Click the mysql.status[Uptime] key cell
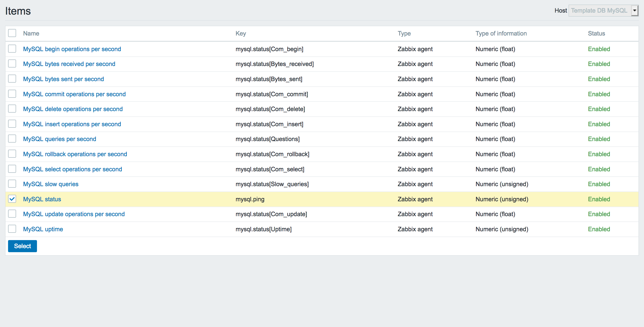Viewport: 644px width, 327px height. 264,229
